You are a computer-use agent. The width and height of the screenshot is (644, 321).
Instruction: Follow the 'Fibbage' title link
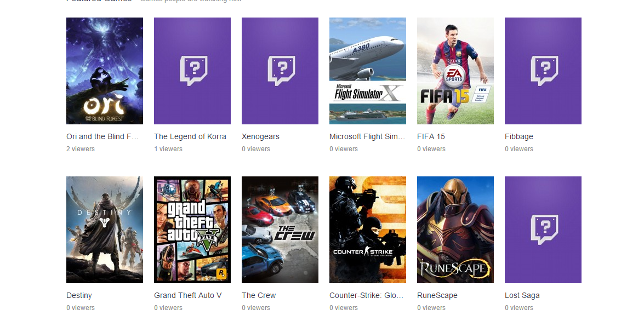point(518,137)
